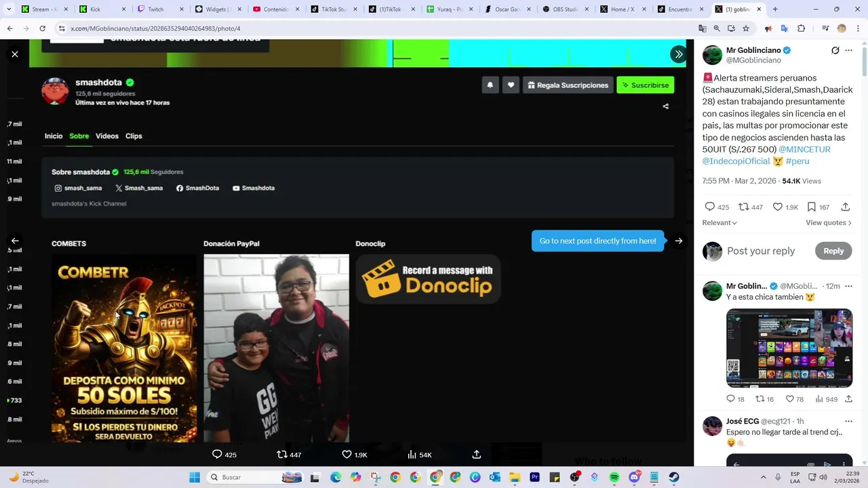The image size is (868, 488).
Task: Open the Videos channel tab
Action: coord(107,136)
